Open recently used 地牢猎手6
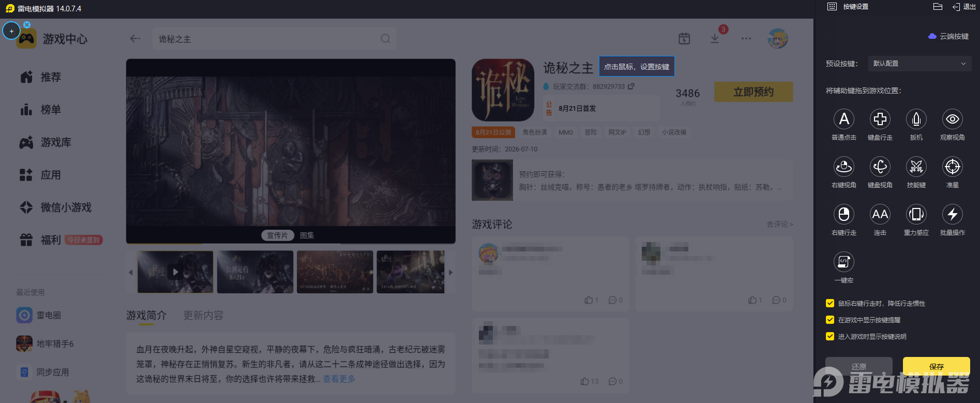The image size is (980, 403). [x=45, y=344]
